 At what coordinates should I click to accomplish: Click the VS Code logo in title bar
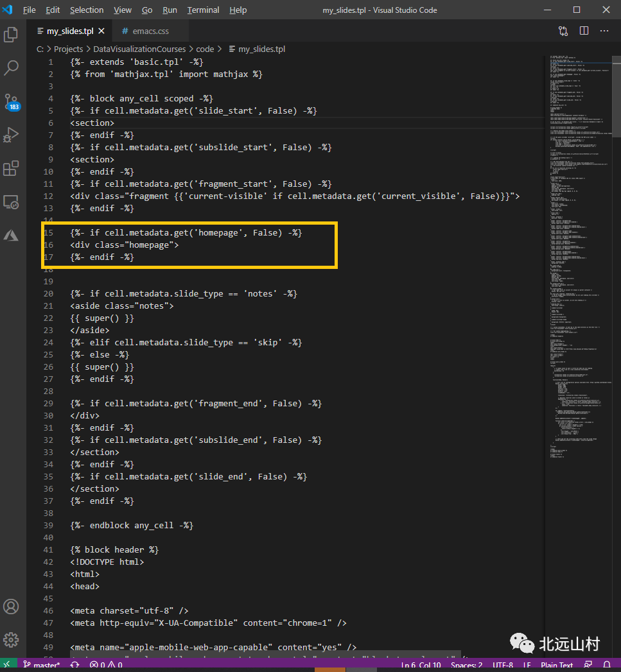(8, 10)
